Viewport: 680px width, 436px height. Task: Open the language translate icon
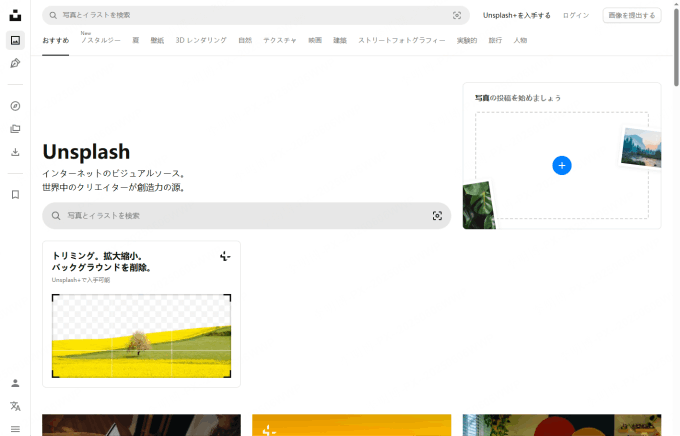pos(15,406)
